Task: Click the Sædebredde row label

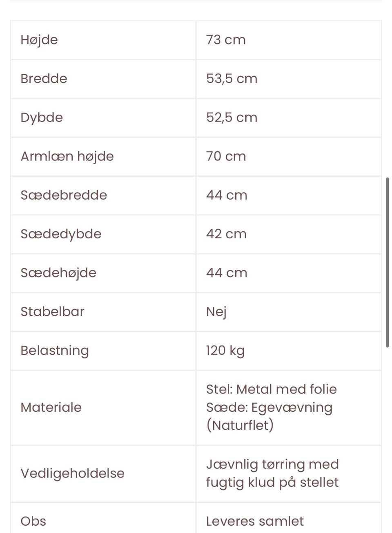Action: tap(64, 195)
